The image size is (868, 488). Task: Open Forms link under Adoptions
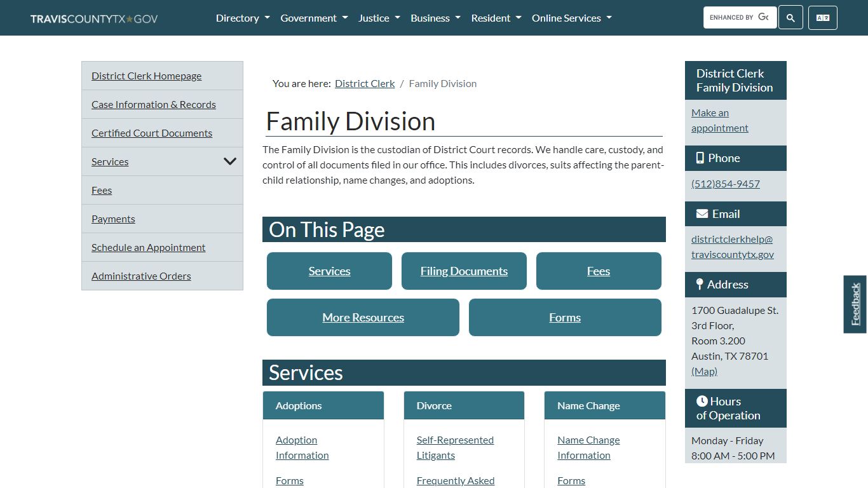pyautogui.click(x=290, y=480)
